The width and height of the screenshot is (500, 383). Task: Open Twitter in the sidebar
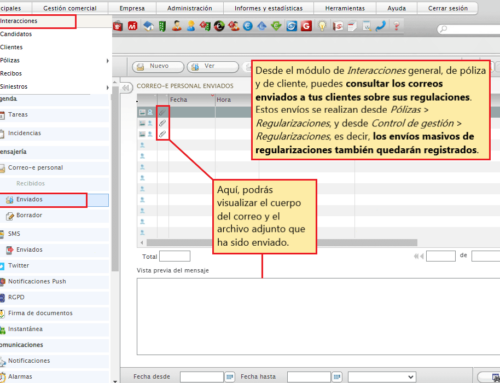point(18,266)
